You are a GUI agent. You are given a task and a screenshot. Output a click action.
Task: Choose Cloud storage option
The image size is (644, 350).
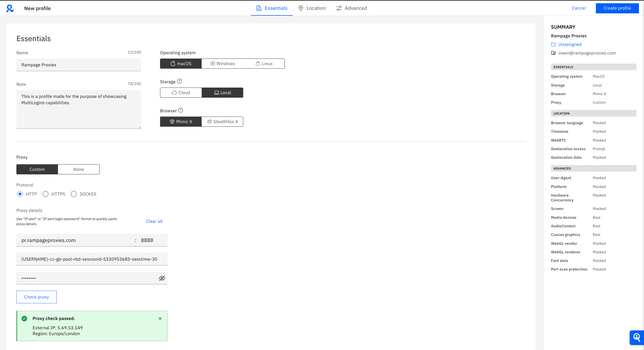coord(181,93)
